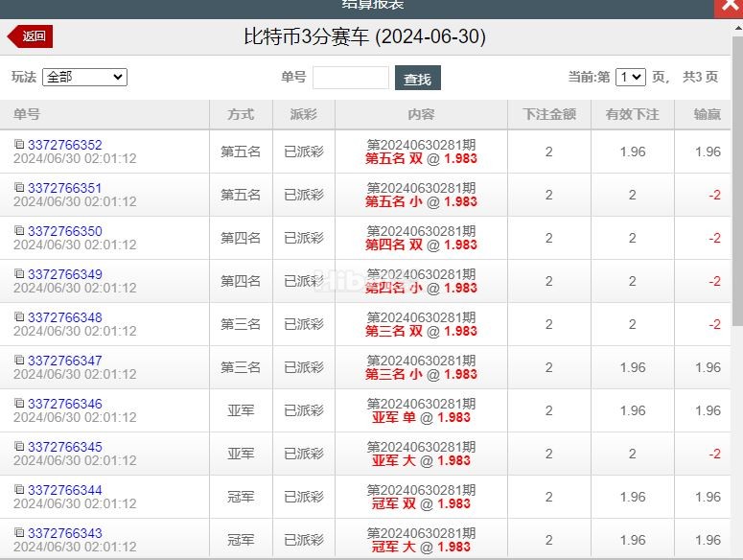Open the current page number dropdown
Viewport: 743px width, 560px height.
pyautogui.click(x=630, y=78)
